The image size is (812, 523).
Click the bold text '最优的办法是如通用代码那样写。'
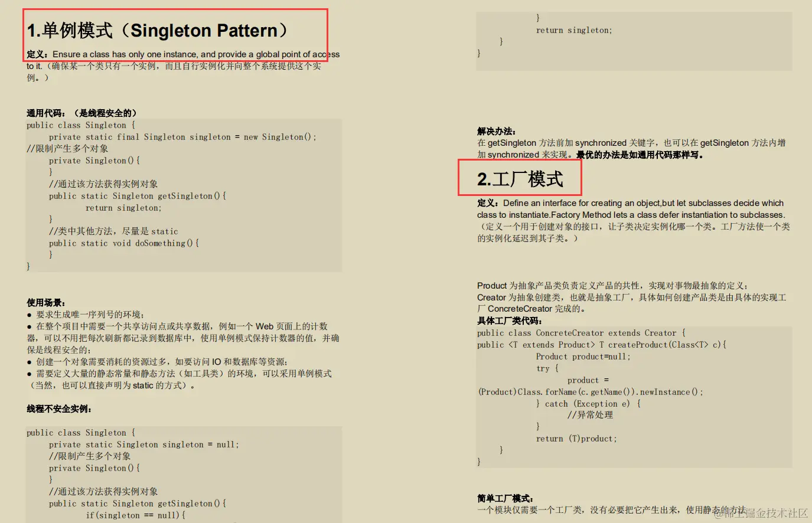coord(640,155)
